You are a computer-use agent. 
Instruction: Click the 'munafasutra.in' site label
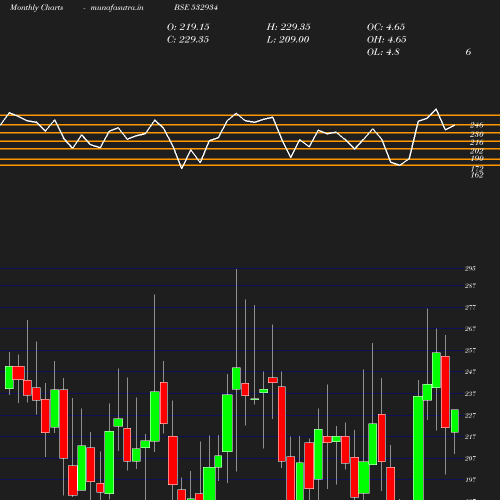(117, 7)
